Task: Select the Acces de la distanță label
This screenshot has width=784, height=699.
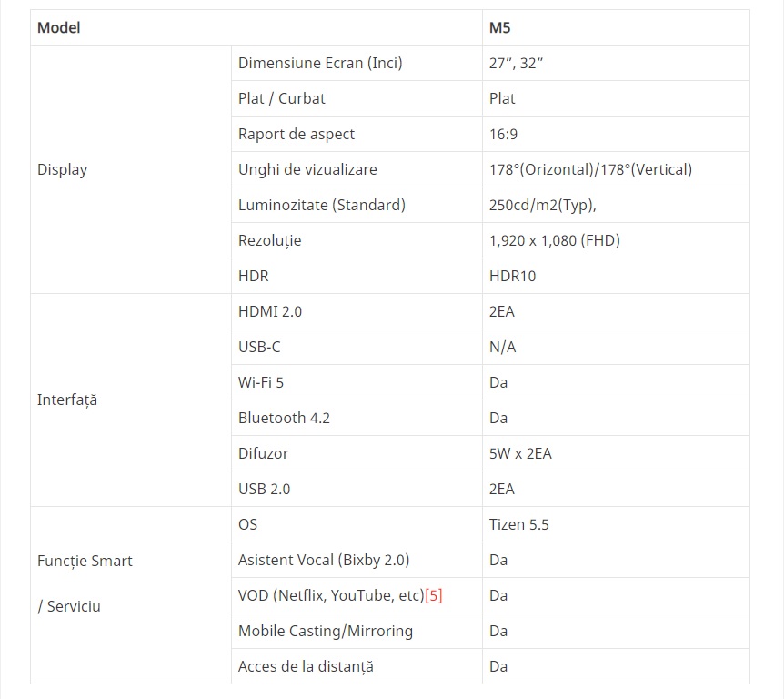Action: pos(306,666)
